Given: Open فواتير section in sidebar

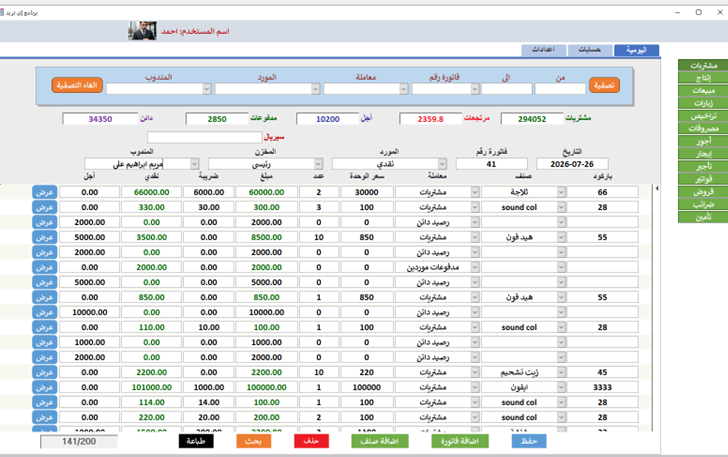Looking at the screenshot, I should (x=703, y=179).
